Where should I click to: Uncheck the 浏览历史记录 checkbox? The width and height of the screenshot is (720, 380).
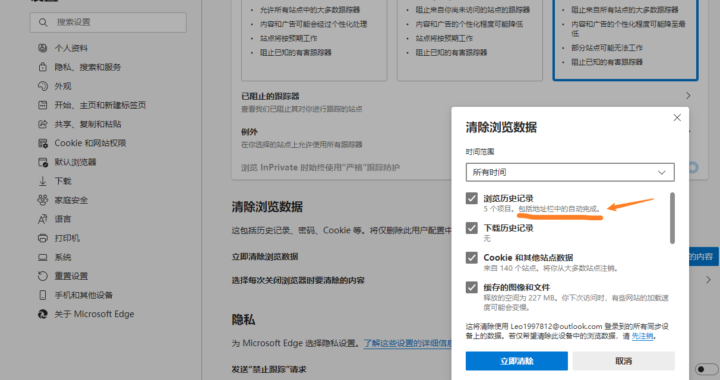coord(472,198)
